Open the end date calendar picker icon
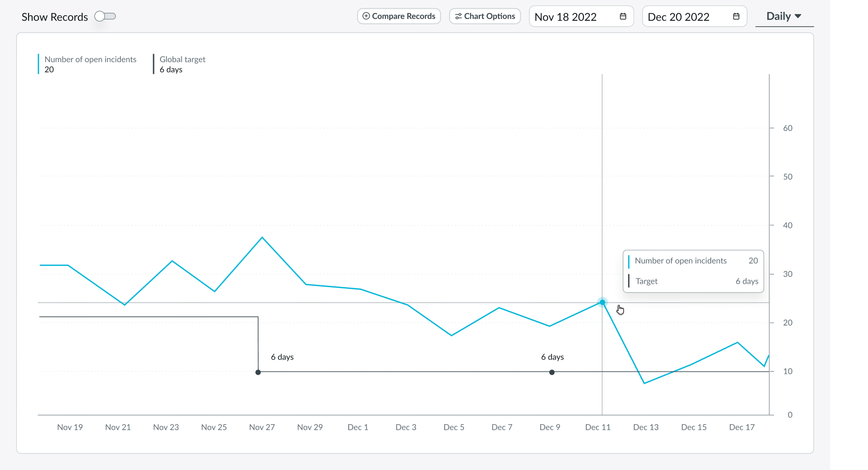868x470 pixels. point(736,16)
